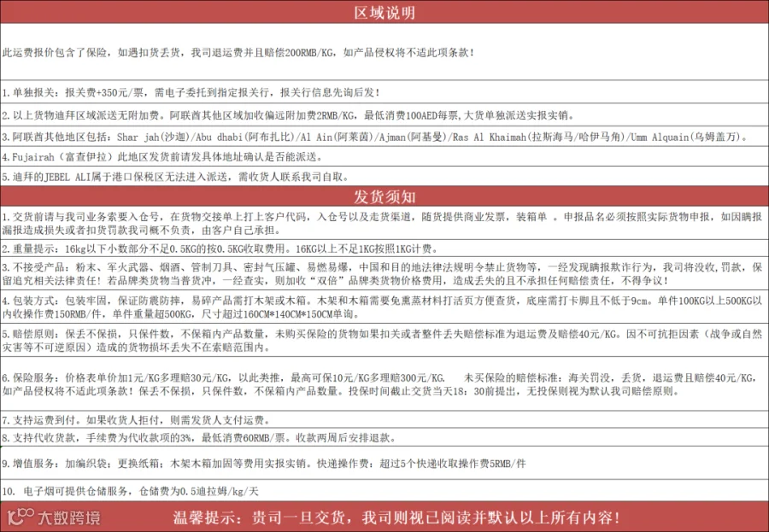Click the 增值服务 value-added services row

[x=384, y=464]
